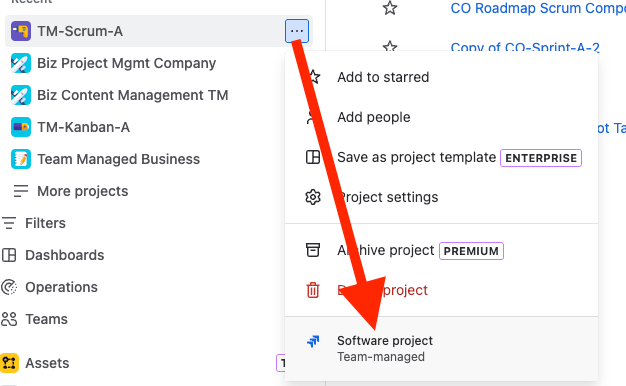Click the Archive project box icon
This screenshot has width=626, height=386.
tap(313, 250)
